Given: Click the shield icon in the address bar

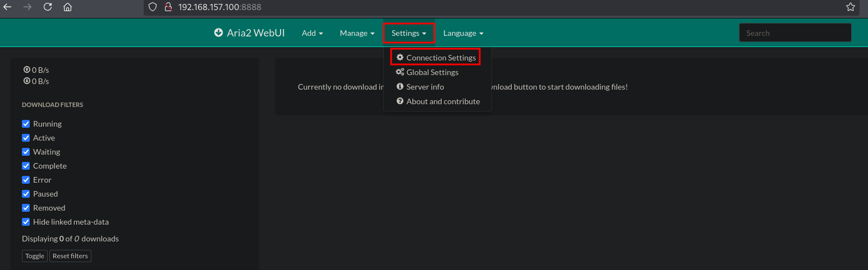Looking at the screenshot, I should pyautogui.click(x=153, y=7).
